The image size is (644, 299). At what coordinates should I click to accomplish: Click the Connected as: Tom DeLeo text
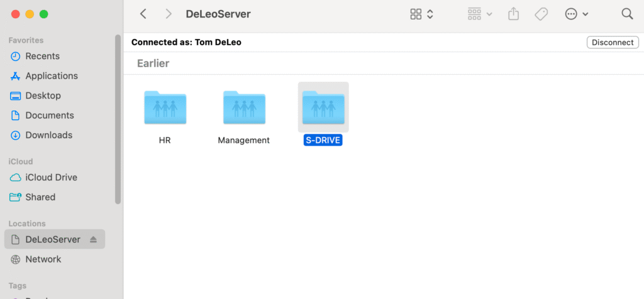point(186,42)
